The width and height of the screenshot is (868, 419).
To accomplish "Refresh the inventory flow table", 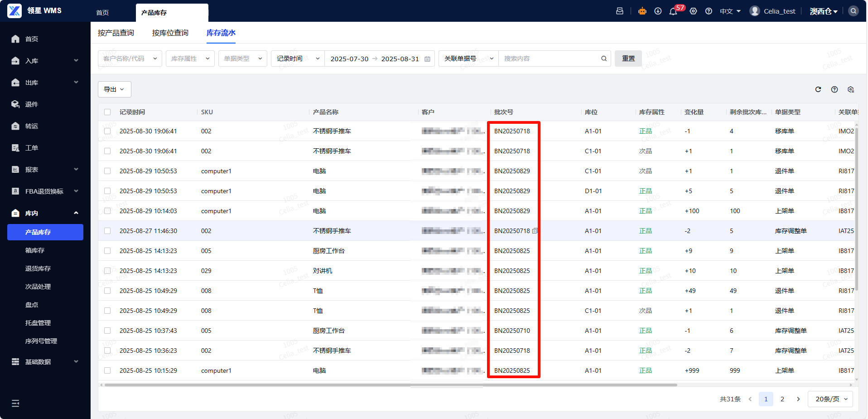I will tap(818, 89).
